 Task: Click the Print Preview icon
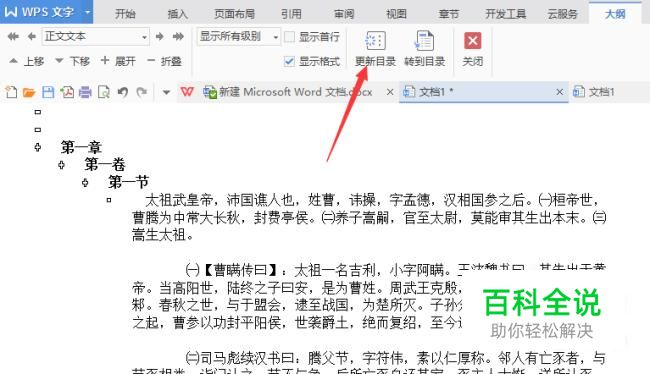(104, 92)
